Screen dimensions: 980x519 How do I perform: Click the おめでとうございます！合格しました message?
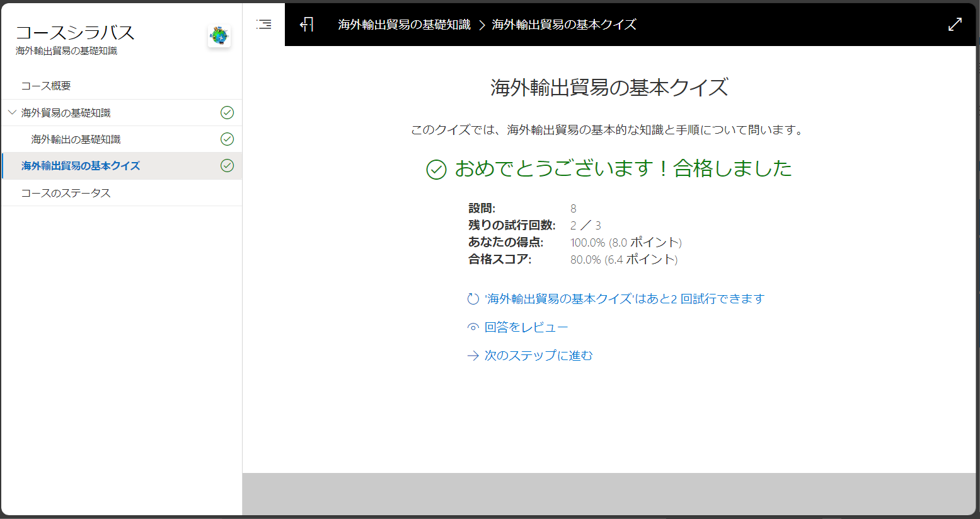623,168
